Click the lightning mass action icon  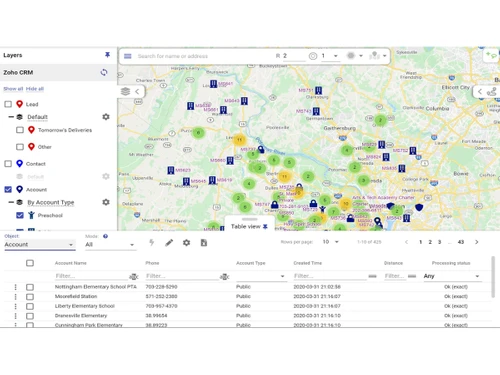pos(152,243)
